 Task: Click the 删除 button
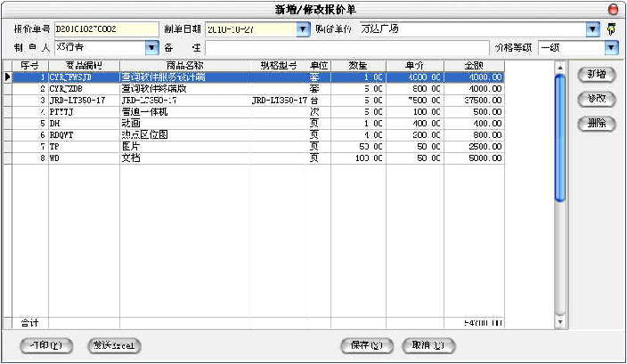(x=596, y=124)
